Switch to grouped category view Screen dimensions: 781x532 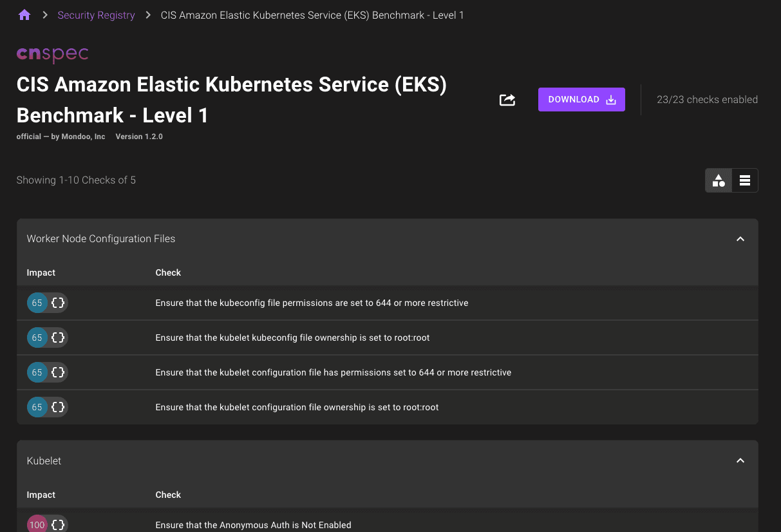click(719, 180)
